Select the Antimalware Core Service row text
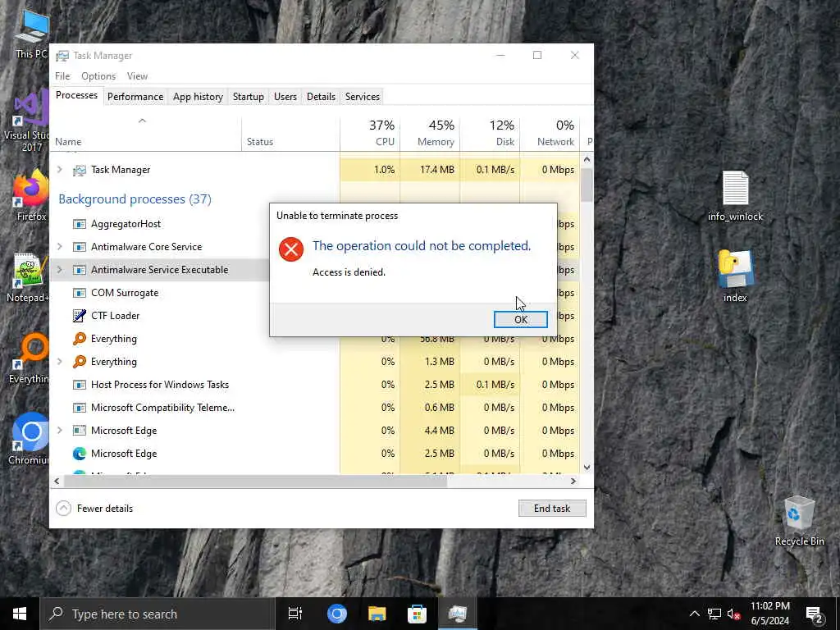This screenshot has height=630, width=840. (146, 246)
